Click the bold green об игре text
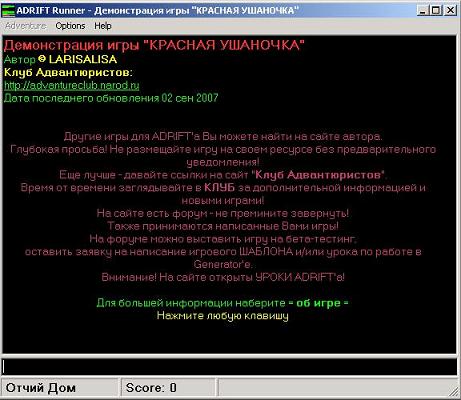Viewport: 461px width, 400px height. pyautogui.click(x=318, y=303)
